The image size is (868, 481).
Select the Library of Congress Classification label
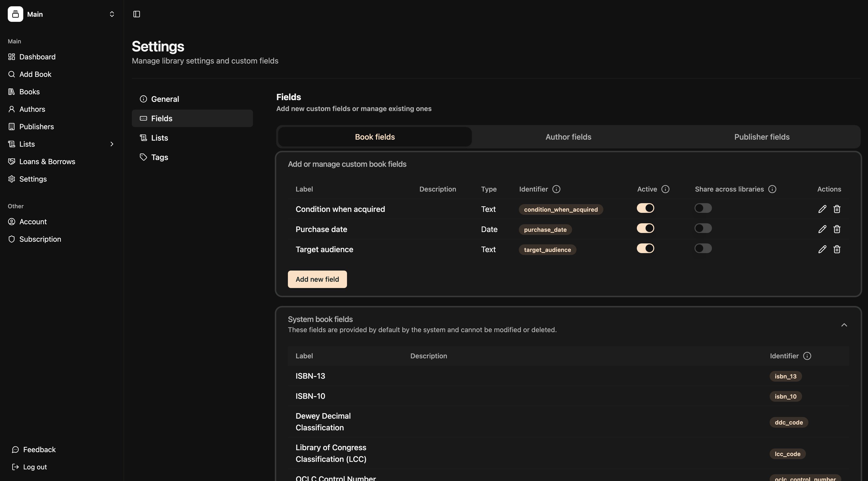tap(331, 453)
